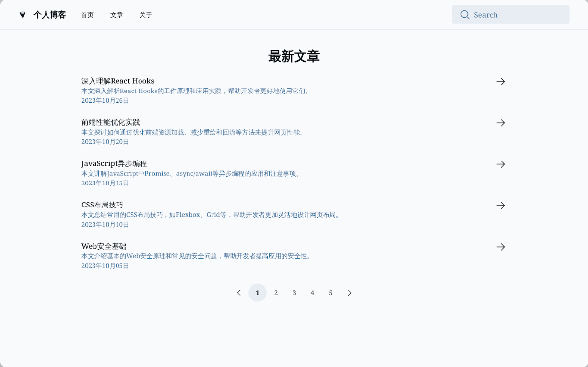Image resolution: width=588 pixels, height=367 pixels.
Task: Click the magnifier icon in search bar
Action: [465, 15]
